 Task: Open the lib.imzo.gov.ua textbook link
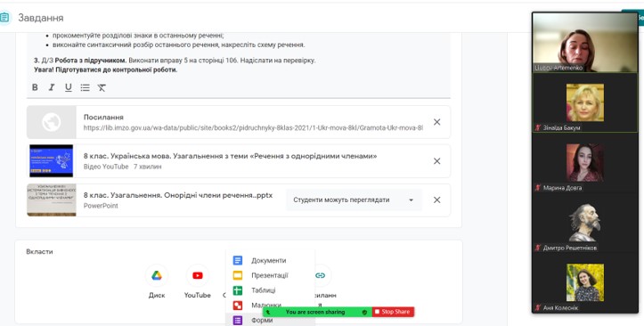(x=253, y=127)
